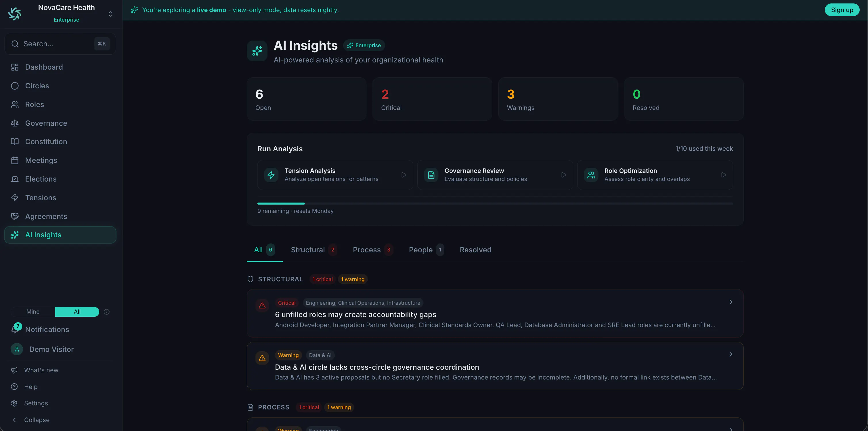Open the Data & AI circle lacks coordination title

[377, 367]
